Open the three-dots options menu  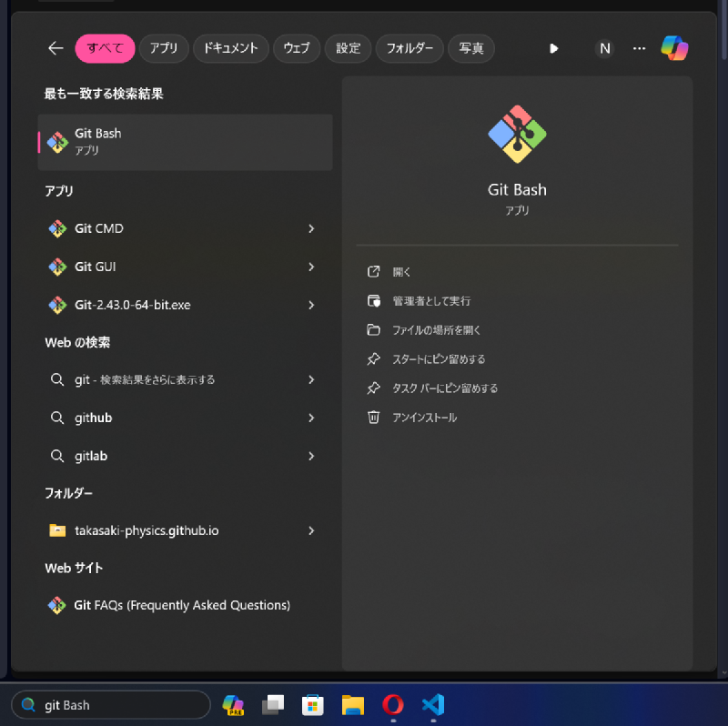coord(640,48)
